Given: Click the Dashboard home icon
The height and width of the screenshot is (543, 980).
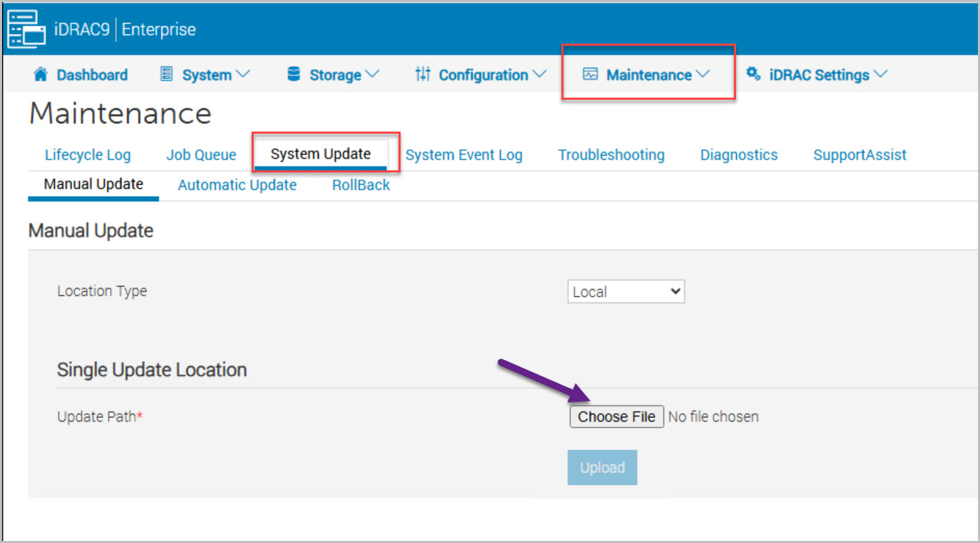Looking at the screenshot, I should [41, 75].
